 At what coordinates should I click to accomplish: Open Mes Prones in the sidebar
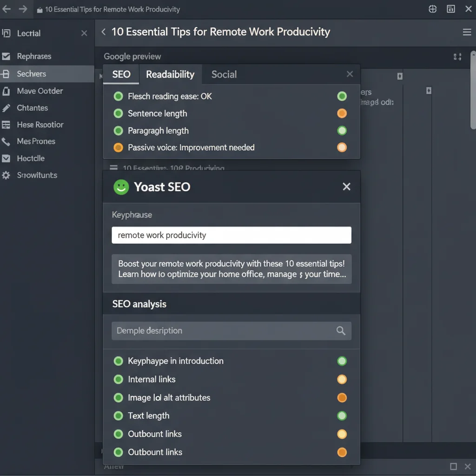point(47,141)
